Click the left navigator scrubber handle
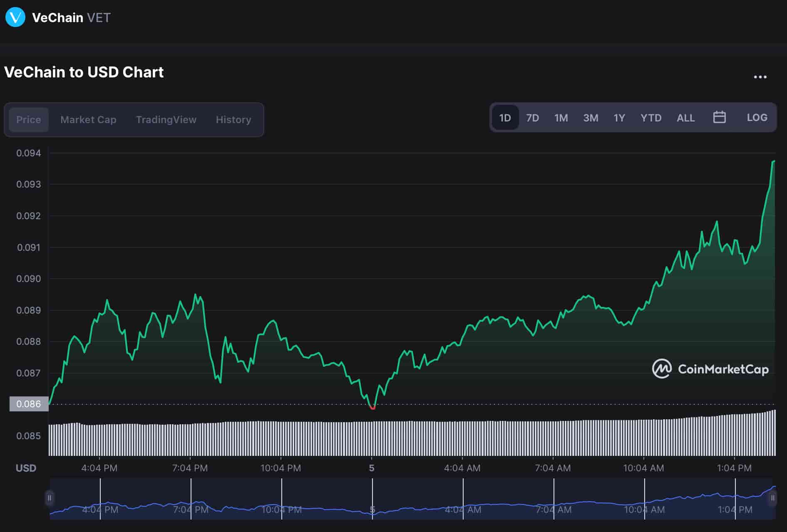 coord(50,497)
